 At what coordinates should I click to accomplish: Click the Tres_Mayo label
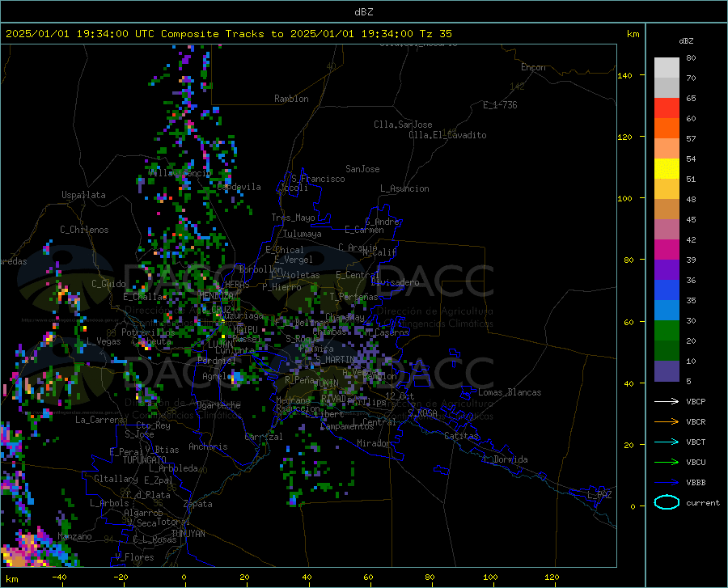click(293, 218)
